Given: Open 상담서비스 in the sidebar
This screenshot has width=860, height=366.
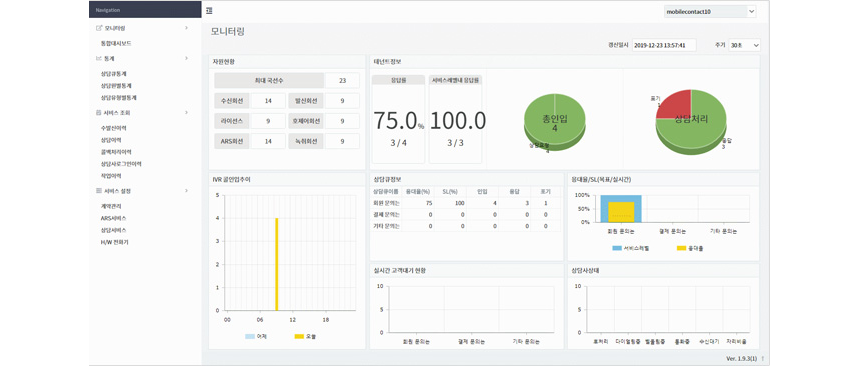Looking at the screenshot, I should pos(113,230).
